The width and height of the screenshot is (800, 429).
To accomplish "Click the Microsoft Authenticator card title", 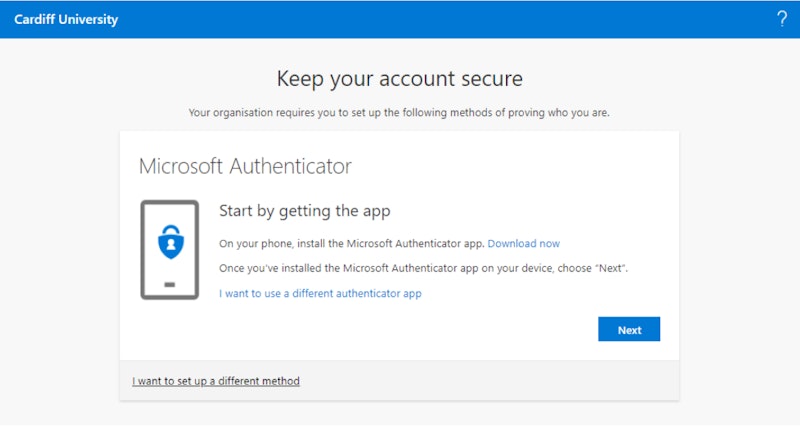I will pos(245,165).
